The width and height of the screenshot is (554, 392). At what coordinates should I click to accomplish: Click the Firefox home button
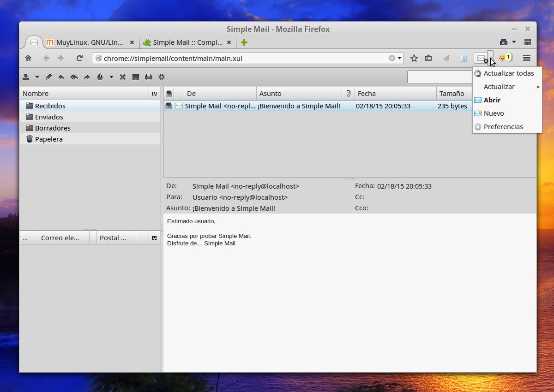click(x=28, y=58)
